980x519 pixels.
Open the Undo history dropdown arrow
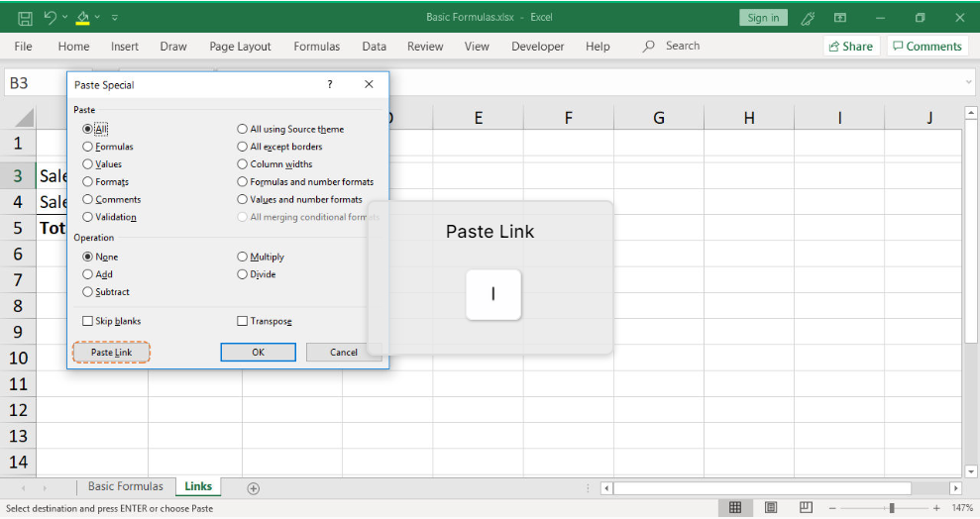point(64,18)
